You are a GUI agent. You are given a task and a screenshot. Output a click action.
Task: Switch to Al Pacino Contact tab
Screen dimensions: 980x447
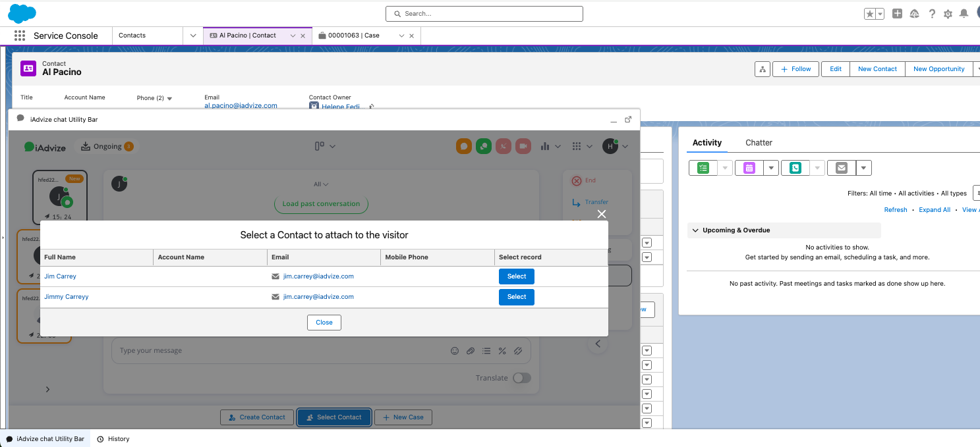coord(248,36)
